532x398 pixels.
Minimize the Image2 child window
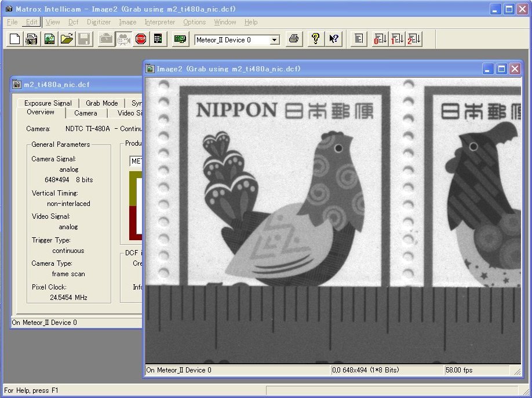pyautogui.click(x=487, y=69)
